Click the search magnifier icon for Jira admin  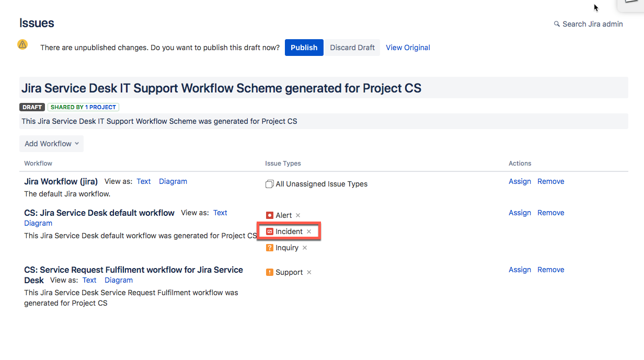click(x=557, y=24)
